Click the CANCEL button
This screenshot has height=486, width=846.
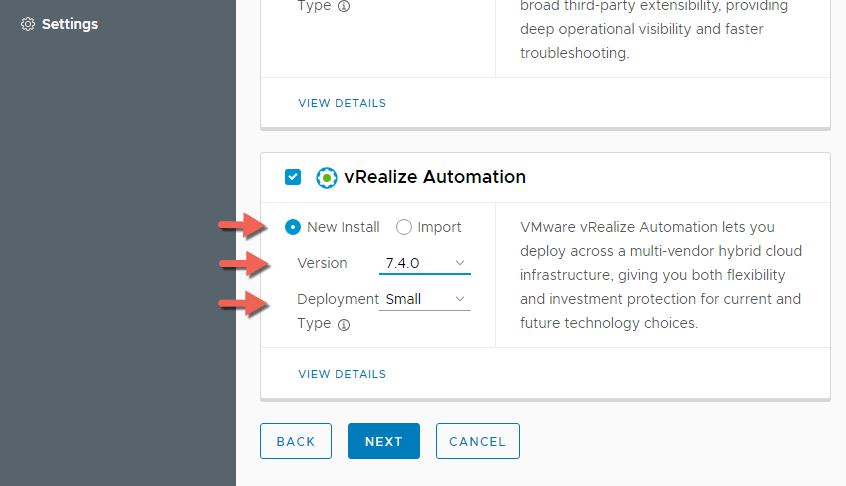477,441
